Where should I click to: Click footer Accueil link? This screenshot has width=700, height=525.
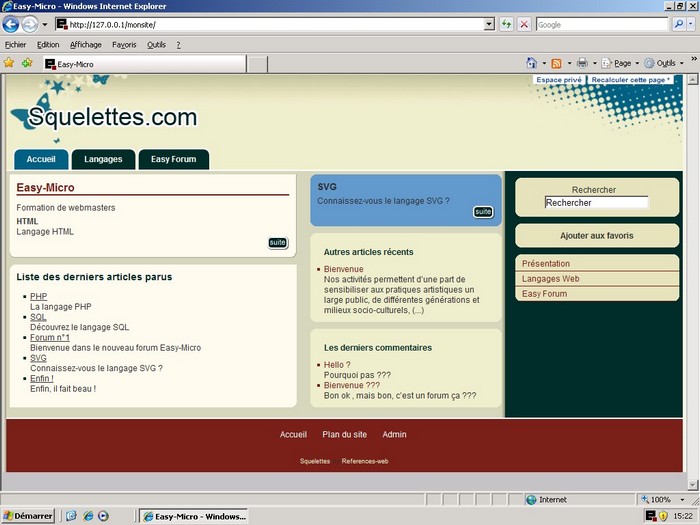[x=293, y=434]
